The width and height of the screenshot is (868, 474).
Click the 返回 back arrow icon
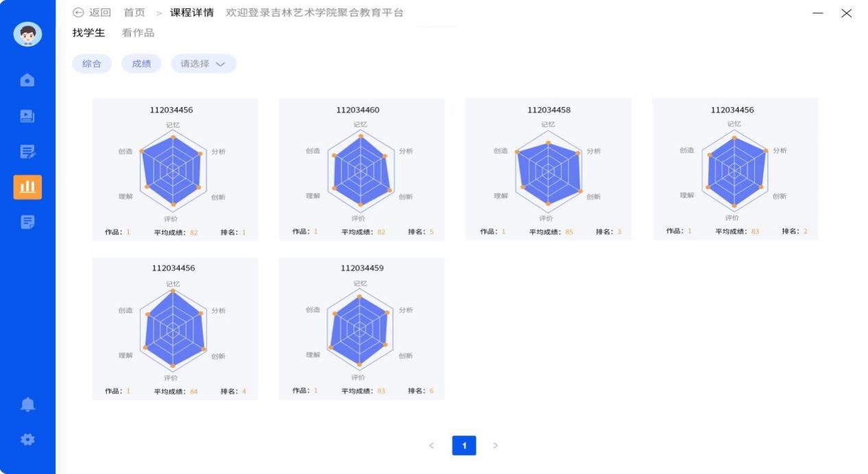point(77,12)
